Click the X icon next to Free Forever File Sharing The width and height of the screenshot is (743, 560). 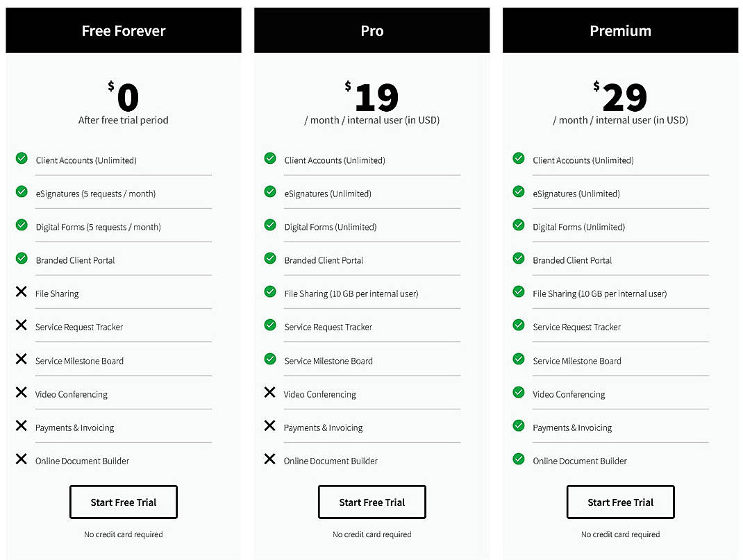22,291
